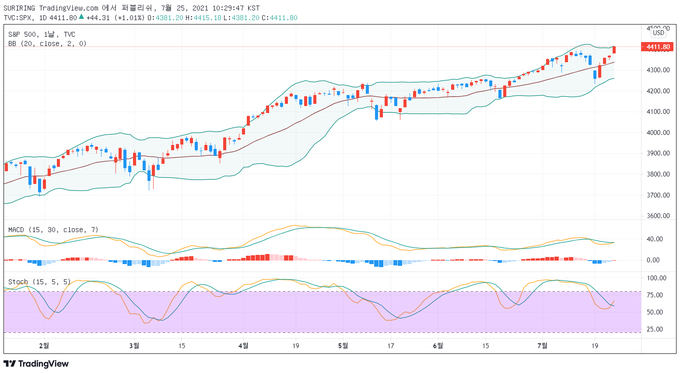This screenshot has width=680, height=374.
Task: Click the 4월 date label on time axis
Action: [244, 345]
